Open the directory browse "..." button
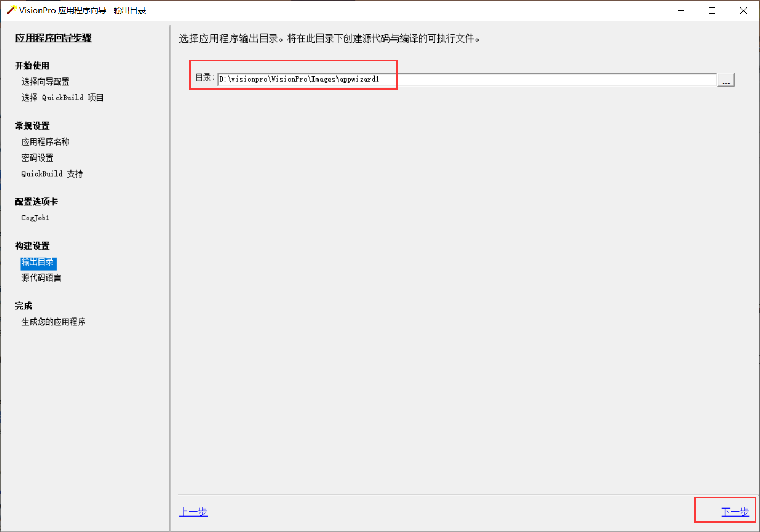This screenshot has height=532, width=760. coord(725,80)
